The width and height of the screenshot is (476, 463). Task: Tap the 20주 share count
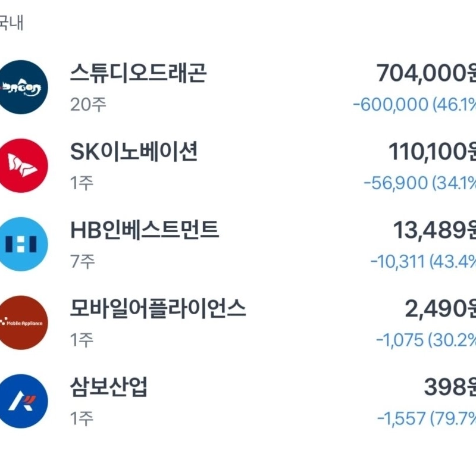88,105
